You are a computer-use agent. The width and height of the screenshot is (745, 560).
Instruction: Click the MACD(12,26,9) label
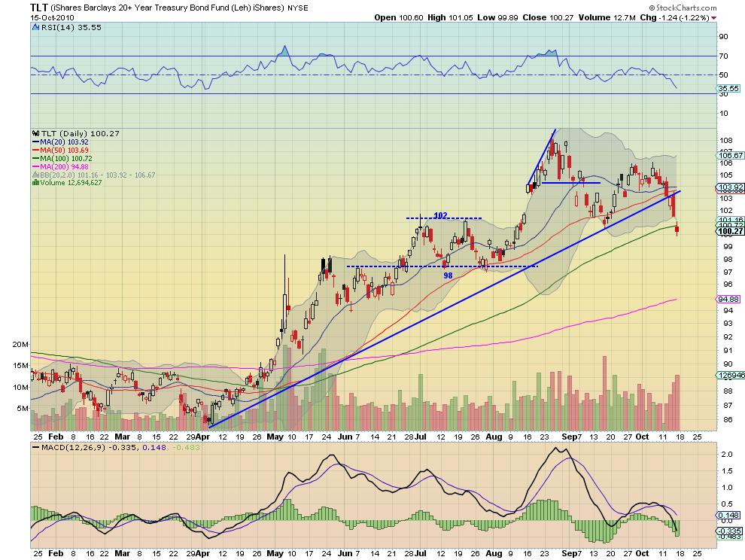(74, 447)
